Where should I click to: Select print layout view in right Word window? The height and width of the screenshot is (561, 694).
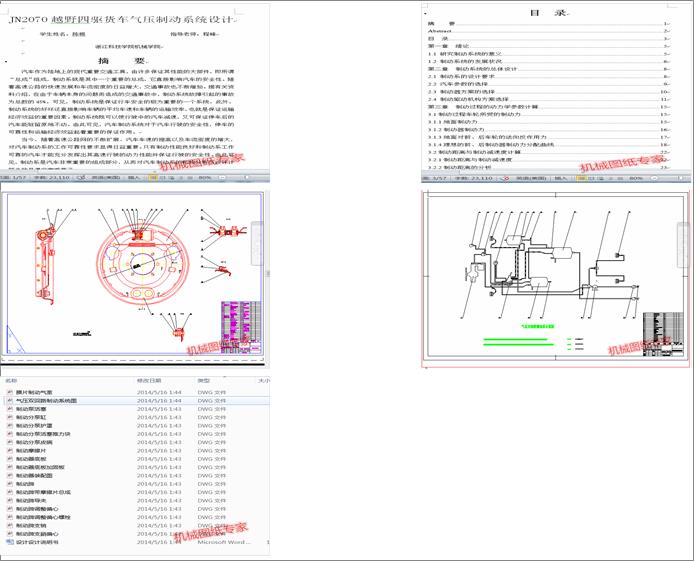(581, 178)
